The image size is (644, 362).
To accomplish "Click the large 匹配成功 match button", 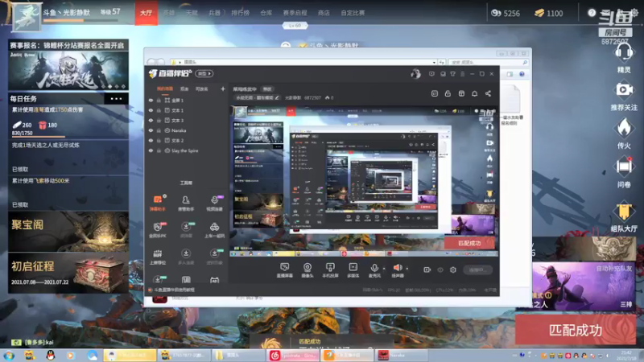I will pyautogui.click(x=576, y=330).
